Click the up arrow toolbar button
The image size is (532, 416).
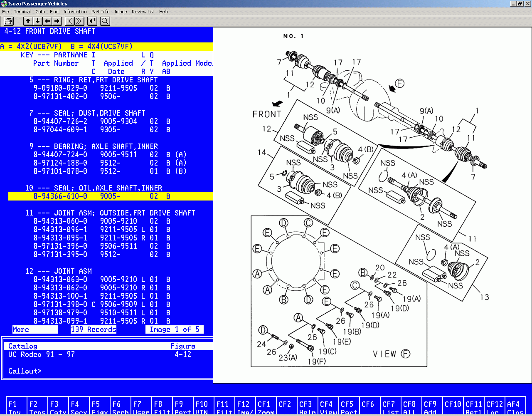click(x=28, y=21)
